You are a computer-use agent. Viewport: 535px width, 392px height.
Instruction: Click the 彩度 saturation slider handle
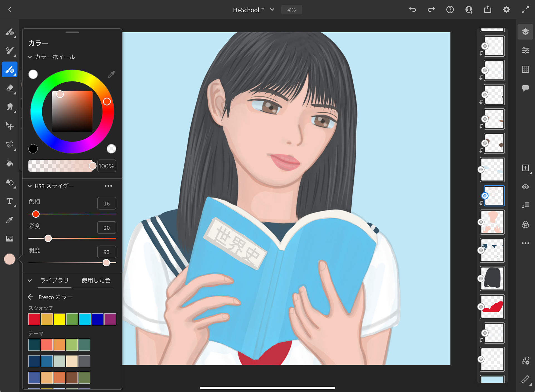click(48, 238)
